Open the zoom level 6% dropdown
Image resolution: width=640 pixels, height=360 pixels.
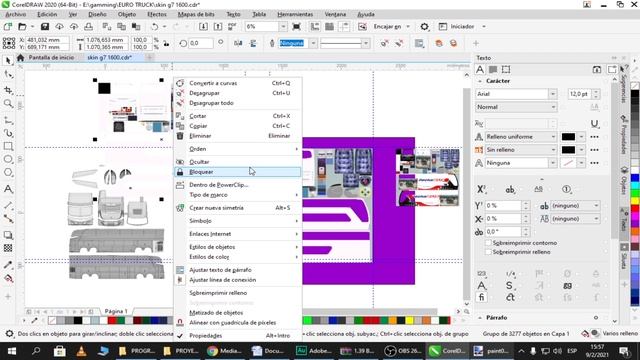[283, 27]
